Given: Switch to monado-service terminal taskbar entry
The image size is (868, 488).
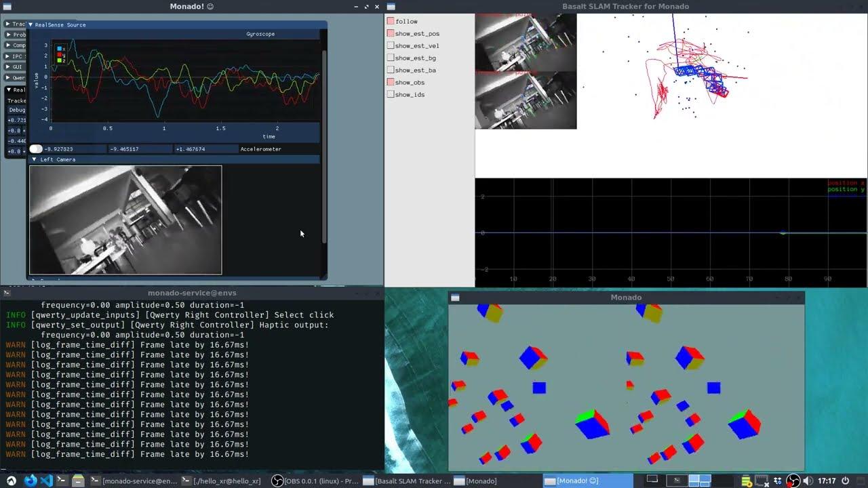Looking at the screenshot, I should pyautogui.click(x=134, y=481).
